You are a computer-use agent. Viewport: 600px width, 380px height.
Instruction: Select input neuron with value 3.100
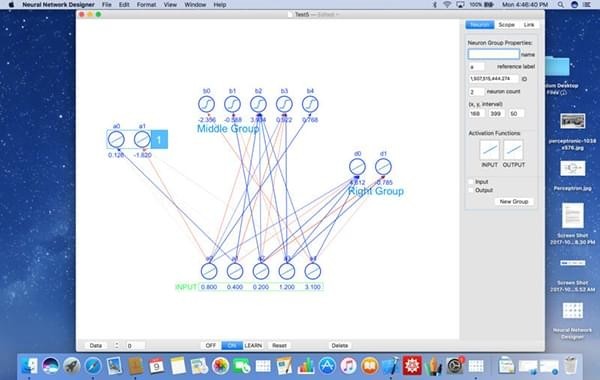tap(313, 271)
